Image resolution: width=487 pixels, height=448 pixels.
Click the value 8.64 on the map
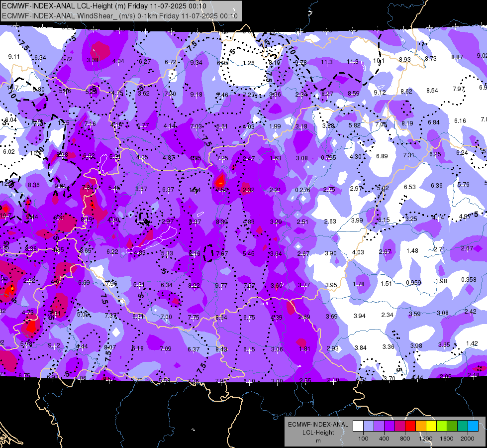221,318
